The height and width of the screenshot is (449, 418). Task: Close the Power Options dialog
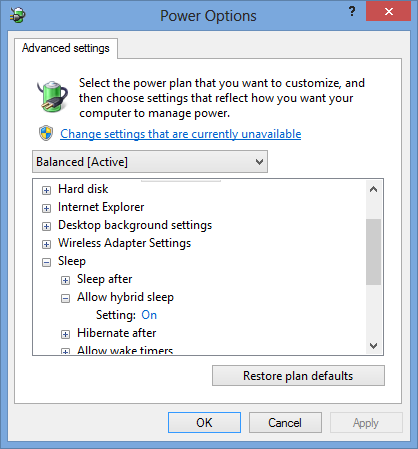point(388,12)
